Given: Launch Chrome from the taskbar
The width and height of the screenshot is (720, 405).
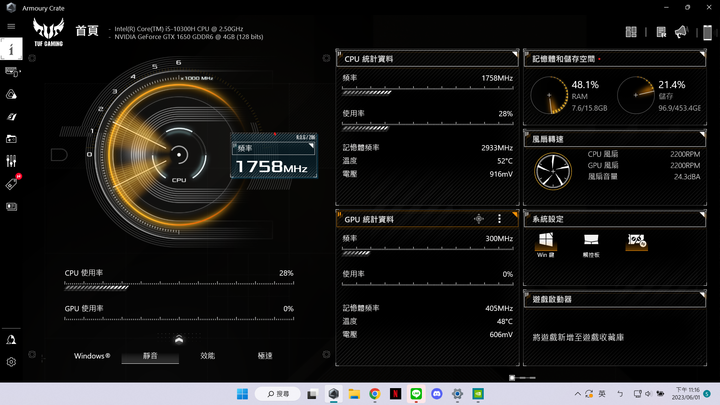Looking at the screenshot, I should pos(375,394).
